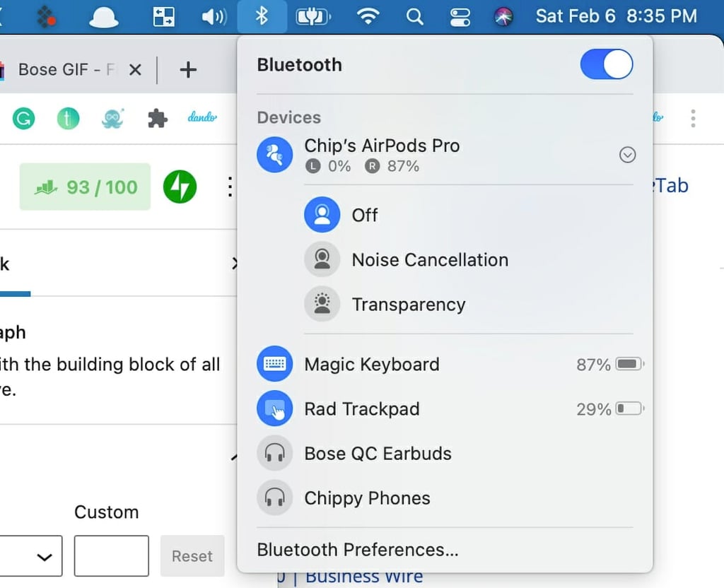Open Spotlight search magnifier icon
The image size is (724, 588).
pyautogui.click(x=414, y=17)
